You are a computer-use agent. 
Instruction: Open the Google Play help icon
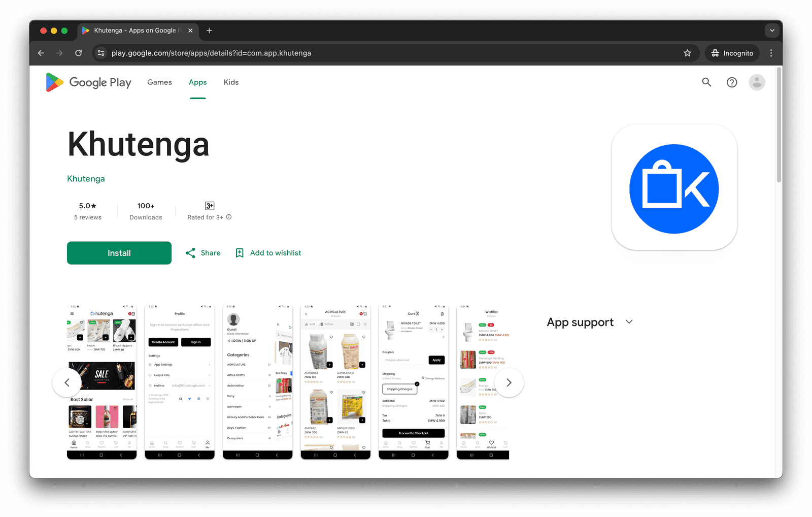coord(731,82)
